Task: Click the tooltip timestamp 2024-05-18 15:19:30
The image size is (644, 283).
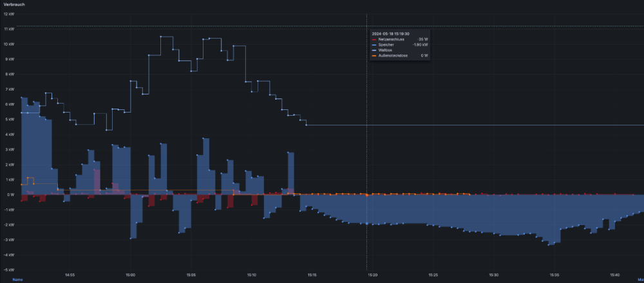Action: click(390, 33)
